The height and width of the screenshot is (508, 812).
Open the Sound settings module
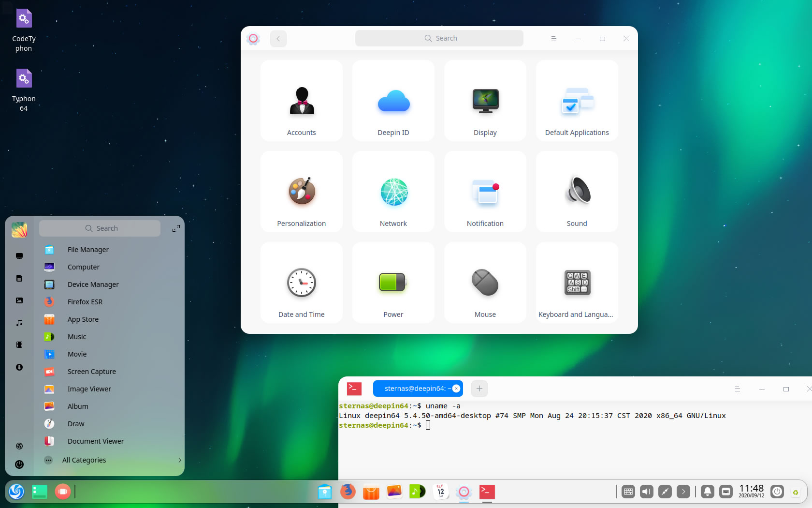(577, 192)
